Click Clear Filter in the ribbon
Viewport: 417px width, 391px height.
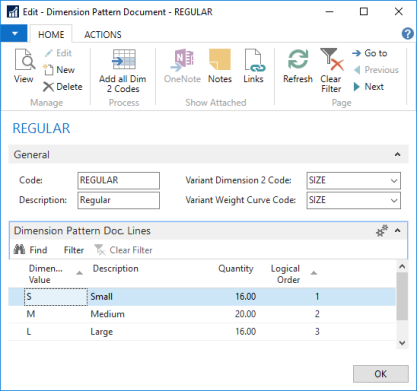coord(331,71)
